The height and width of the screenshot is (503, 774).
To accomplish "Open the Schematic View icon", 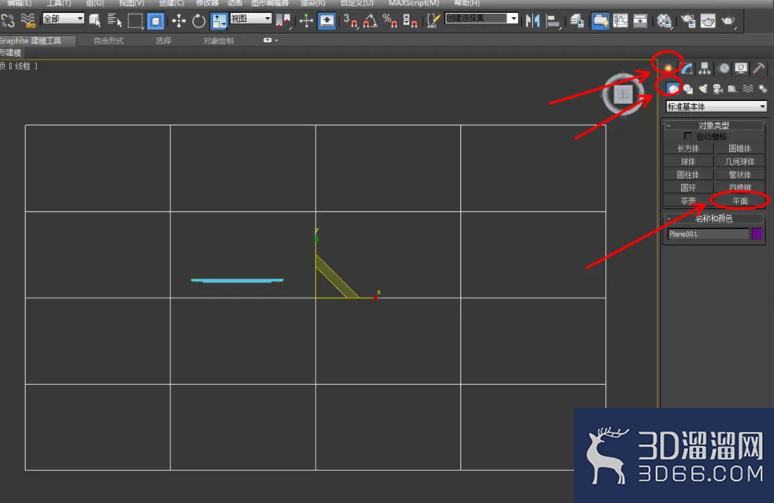I will [x=640, y=21].
